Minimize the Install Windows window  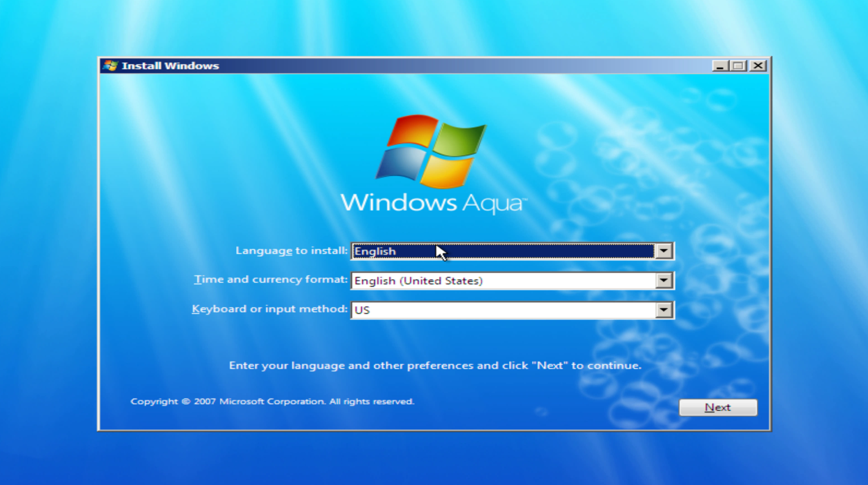(720, 66)
